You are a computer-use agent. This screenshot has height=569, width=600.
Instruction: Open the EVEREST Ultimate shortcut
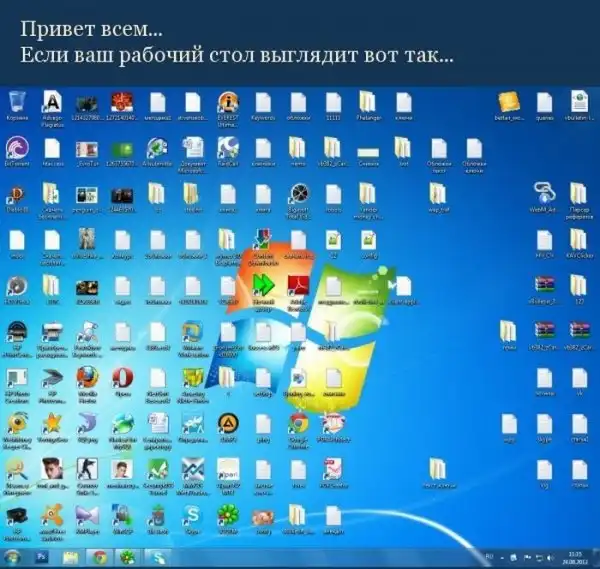228,102
